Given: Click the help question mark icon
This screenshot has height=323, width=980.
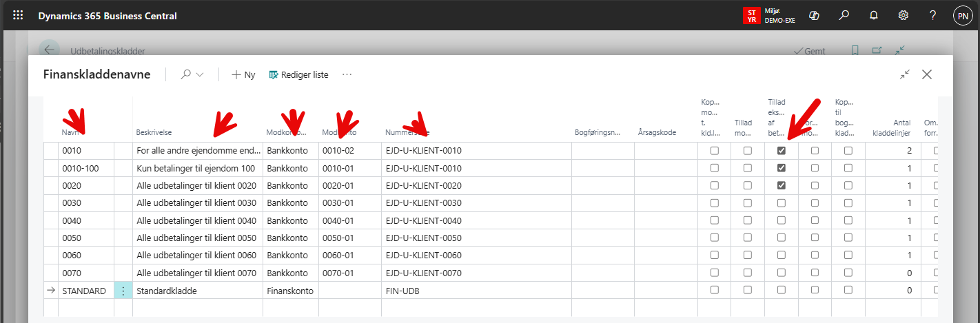Looking at the screenshot, I should pyautogui.click(x=932, y=15).
